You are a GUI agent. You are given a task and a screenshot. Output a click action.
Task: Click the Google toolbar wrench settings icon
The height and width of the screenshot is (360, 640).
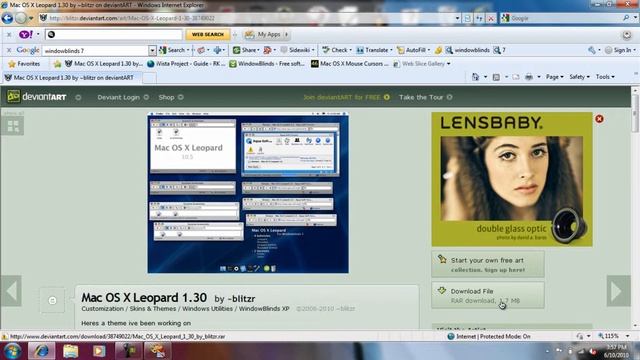point(592,50)
